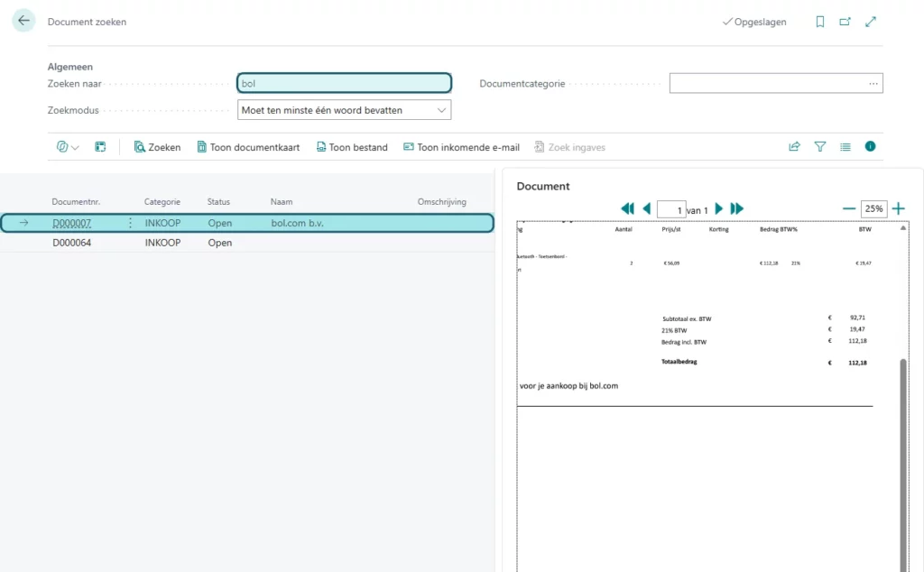
Task: Zoom in the document preview
Action: click(x=898, y=208)
